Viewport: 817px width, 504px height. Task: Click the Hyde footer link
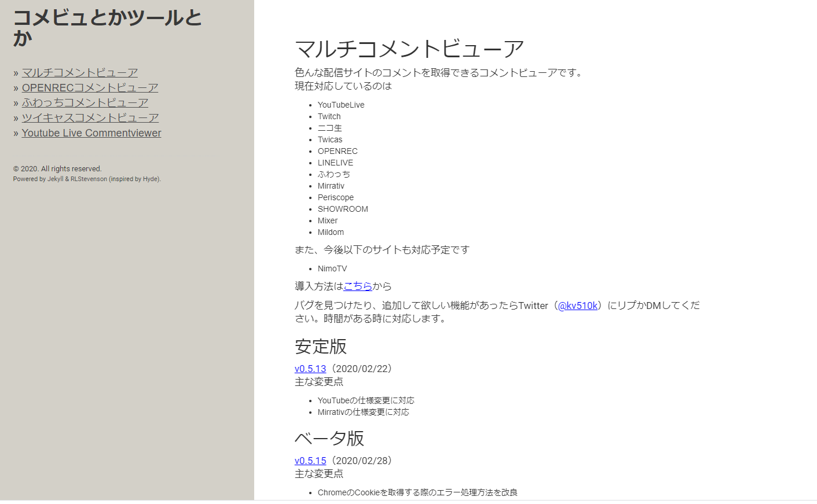point(151,179)
